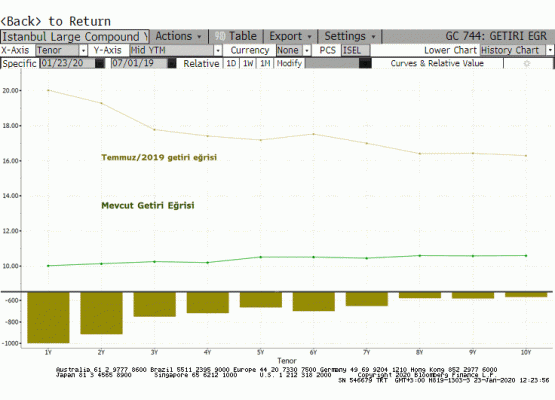Image resolution: width=555 pixels, height=400 pixels.
Task: Click Curves & Relative Value button
Action: click(x=437, y=63)
